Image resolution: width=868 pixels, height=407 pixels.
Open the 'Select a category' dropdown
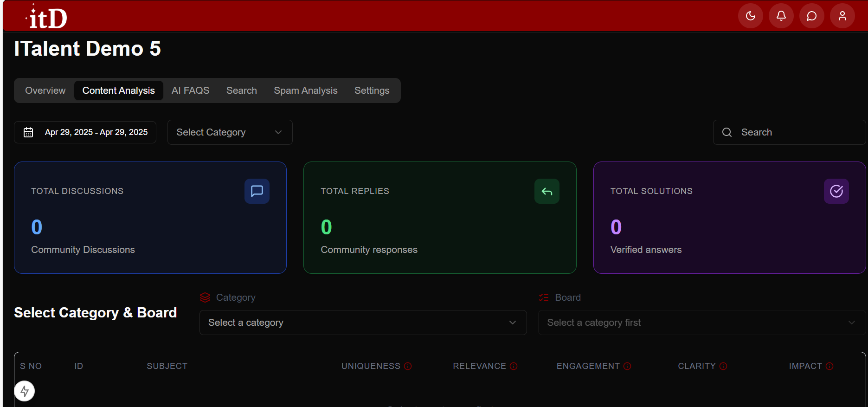[x=363, y=323]
